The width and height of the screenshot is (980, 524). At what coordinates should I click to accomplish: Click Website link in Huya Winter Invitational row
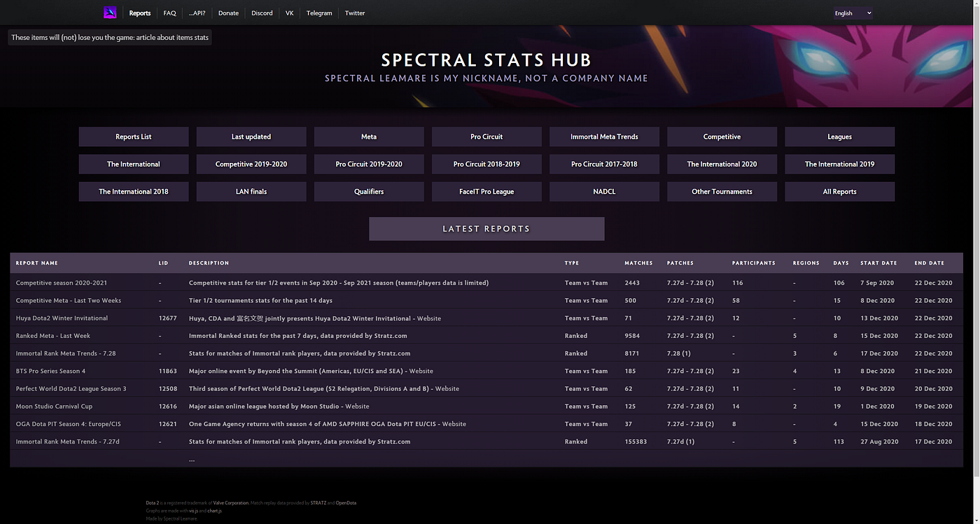(429, 318)
